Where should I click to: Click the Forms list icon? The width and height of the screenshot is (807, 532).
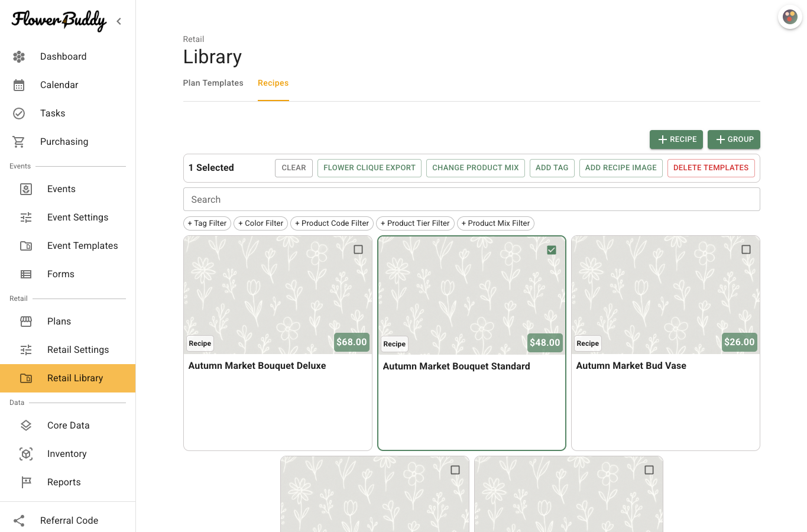point(26,274)
